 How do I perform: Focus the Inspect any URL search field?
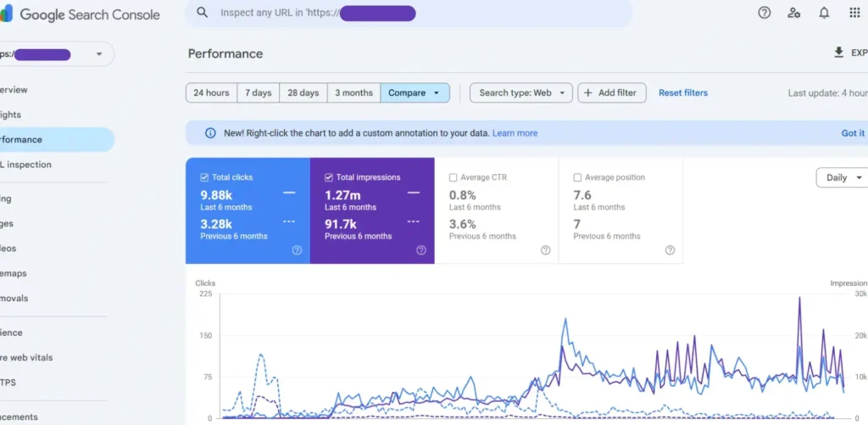(409, 13)
